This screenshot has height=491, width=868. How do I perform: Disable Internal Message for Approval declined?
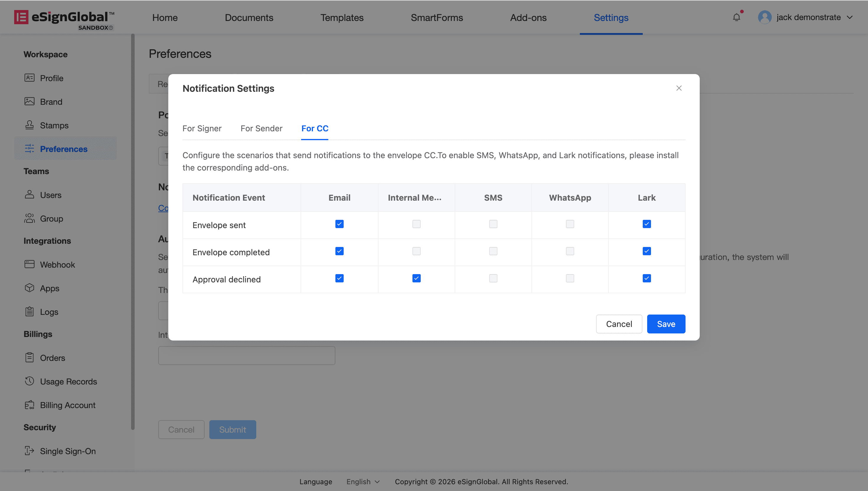click(x=416, y=278)
